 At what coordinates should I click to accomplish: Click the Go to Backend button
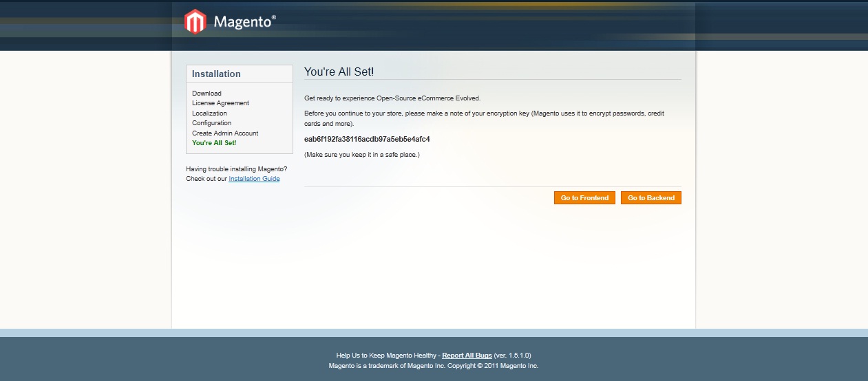click(x=651, y=198)
